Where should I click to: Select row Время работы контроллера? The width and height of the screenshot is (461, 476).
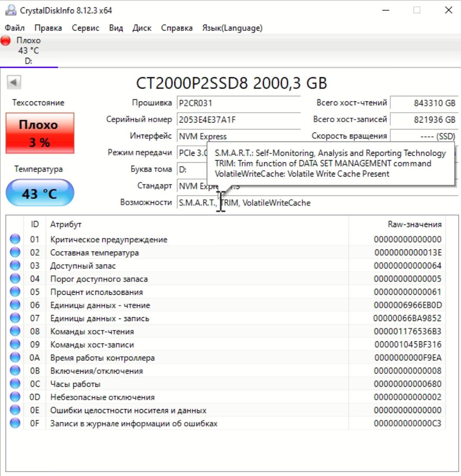pyautogui.click(x=226, y=358)
